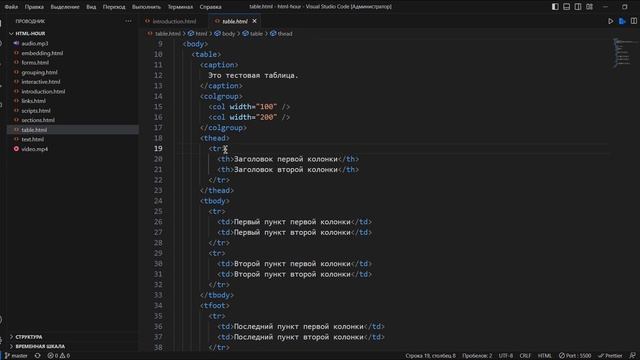Click the Prettier status item
This screenshot has width=640, height=360.
[x=610, y=356]
